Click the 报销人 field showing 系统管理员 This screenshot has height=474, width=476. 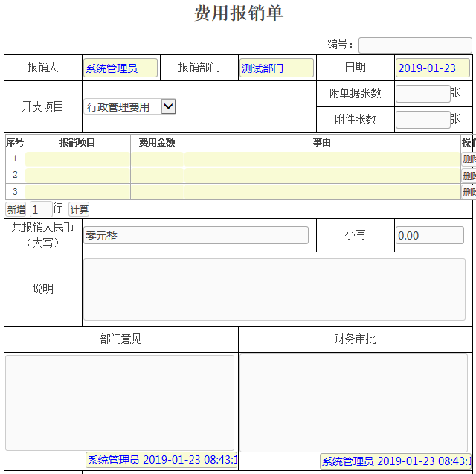(x=120, y=68)
